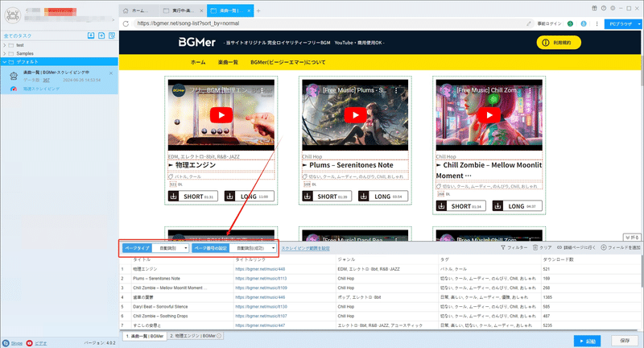Screen dimensions: 644x348
Task: Click LONG download for 物理エンジン
Action: point(250,197)
